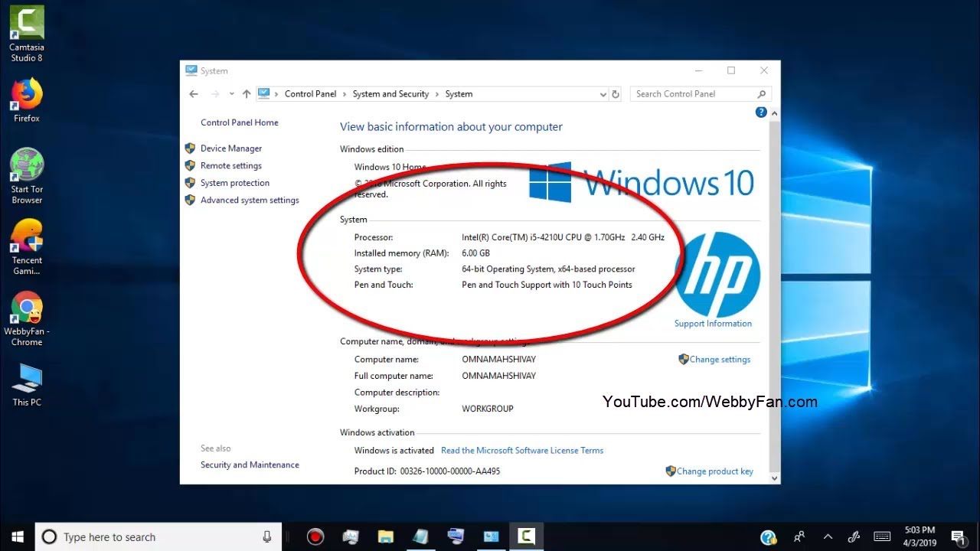
Task: Navigate up one level with up arrow
Action: (246, 94)
